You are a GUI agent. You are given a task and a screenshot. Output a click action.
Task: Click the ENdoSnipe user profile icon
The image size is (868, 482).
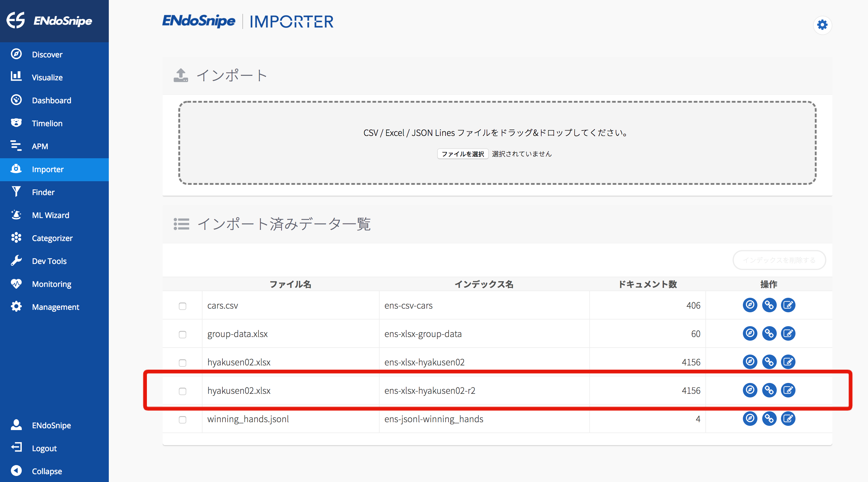click(16, 425)
